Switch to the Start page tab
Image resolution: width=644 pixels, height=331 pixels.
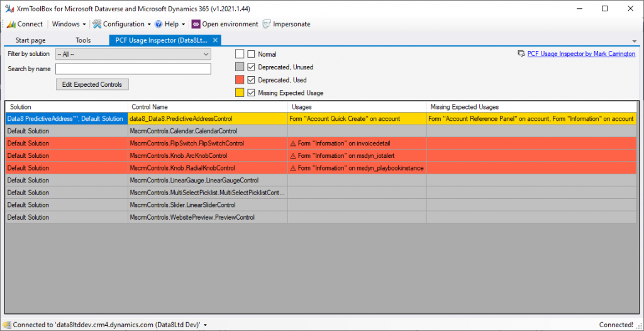30,40
